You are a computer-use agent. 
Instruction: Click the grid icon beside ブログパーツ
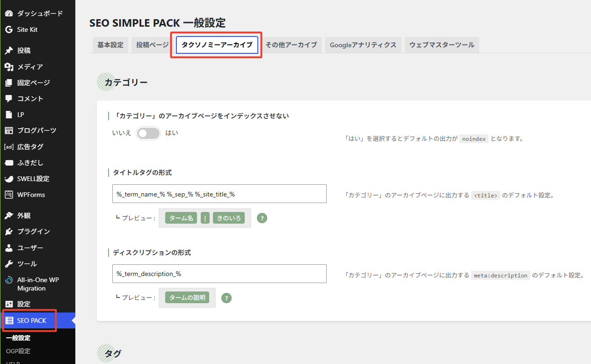coord(9,131)
